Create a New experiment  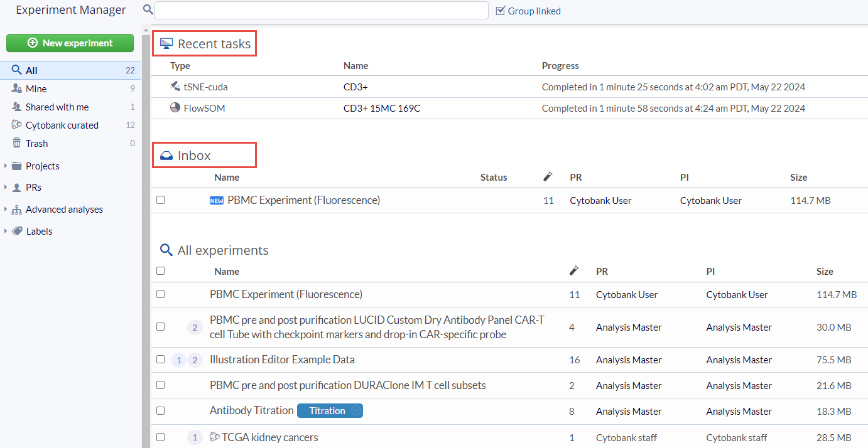click(x=70, y=43)
